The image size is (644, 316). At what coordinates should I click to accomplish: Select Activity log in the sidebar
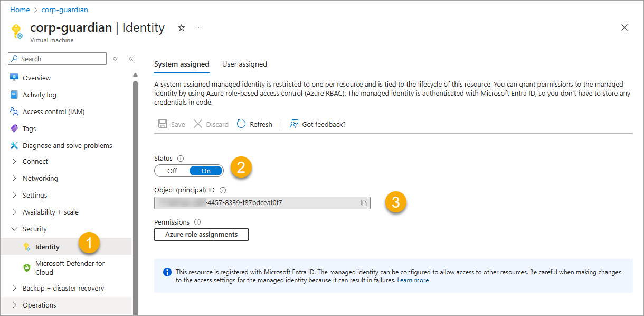pos(40,94)
